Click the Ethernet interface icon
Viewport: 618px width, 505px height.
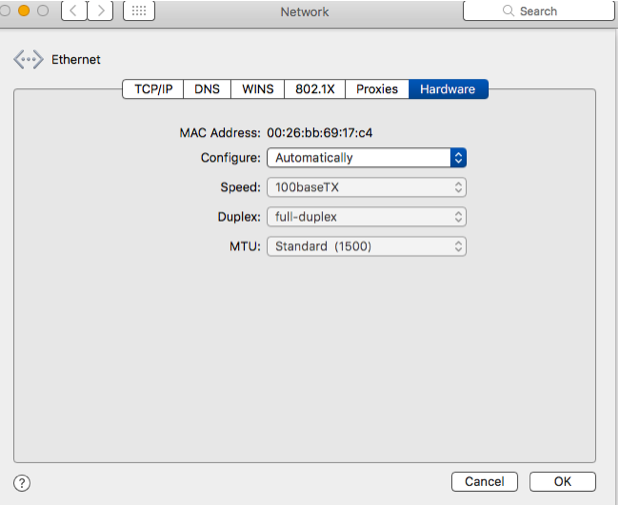[x=28, y=60]
